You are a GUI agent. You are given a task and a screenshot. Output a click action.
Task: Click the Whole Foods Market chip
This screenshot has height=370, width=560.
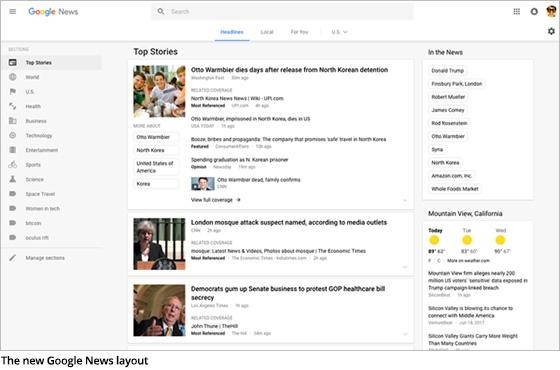(455, 189)
